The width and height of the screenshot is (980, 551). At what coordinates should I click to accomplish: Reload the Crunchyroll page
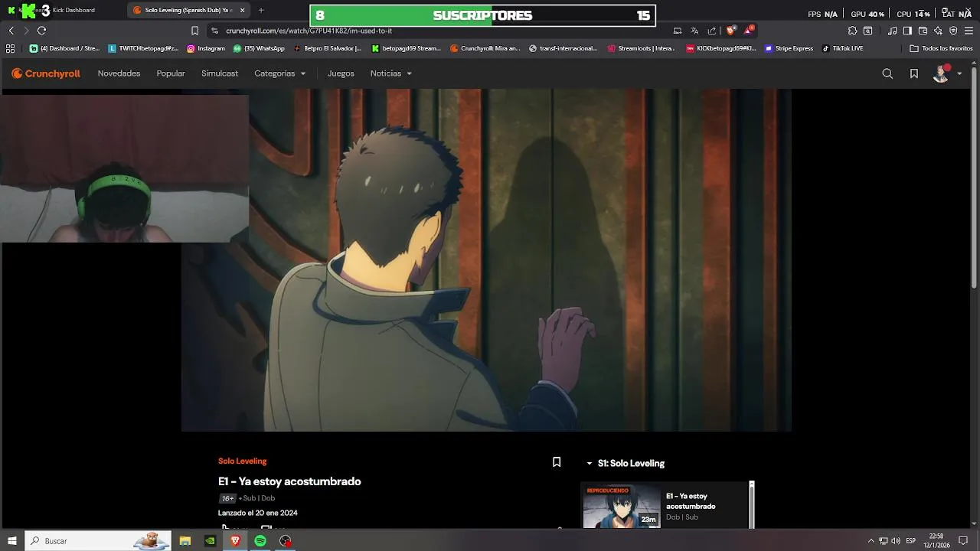click(42, 31)
